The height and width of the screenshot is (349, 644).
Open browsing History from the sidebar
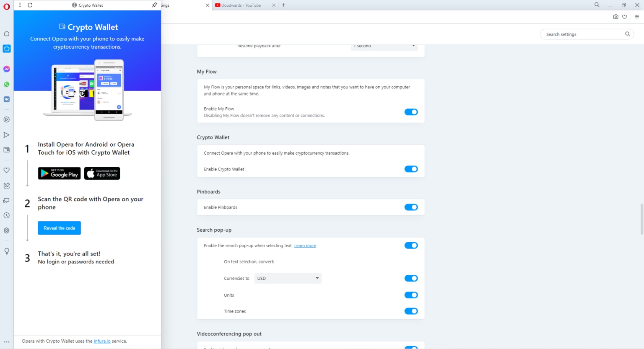point(6,215)
